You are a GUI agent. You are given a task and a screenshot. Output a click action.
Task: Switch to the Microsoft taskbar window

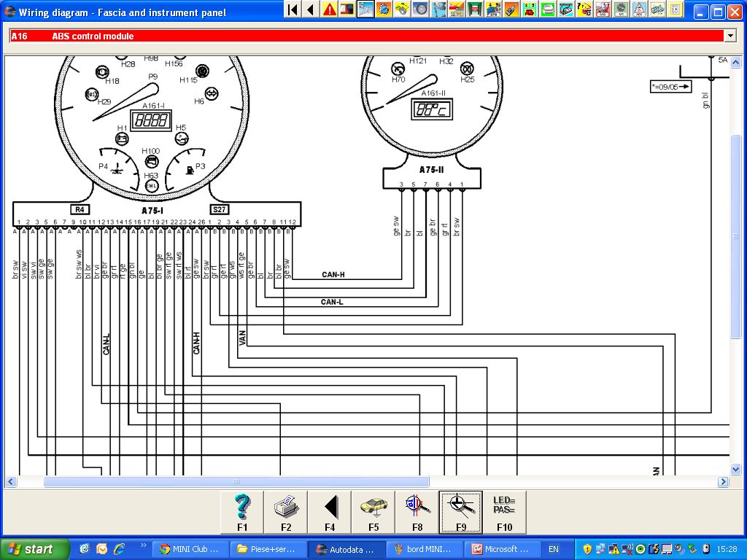coord(500,549)
